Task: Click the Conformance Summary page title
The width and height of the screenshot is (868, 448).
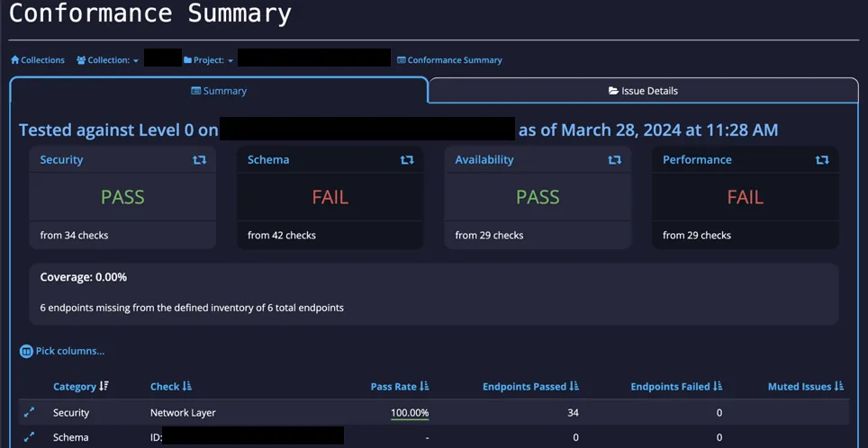Action: [x=150, y=13]
